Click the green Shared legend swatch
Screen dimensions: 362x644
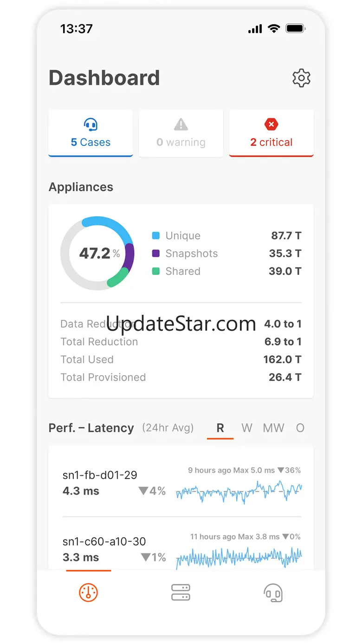click(x=156, y=271)
